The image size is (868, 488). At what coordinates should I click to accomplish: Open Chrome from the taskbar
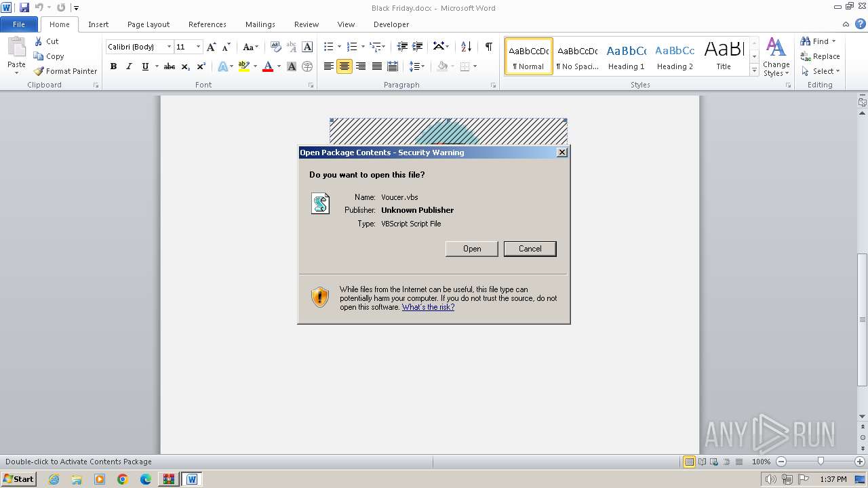tap(123, 479)
